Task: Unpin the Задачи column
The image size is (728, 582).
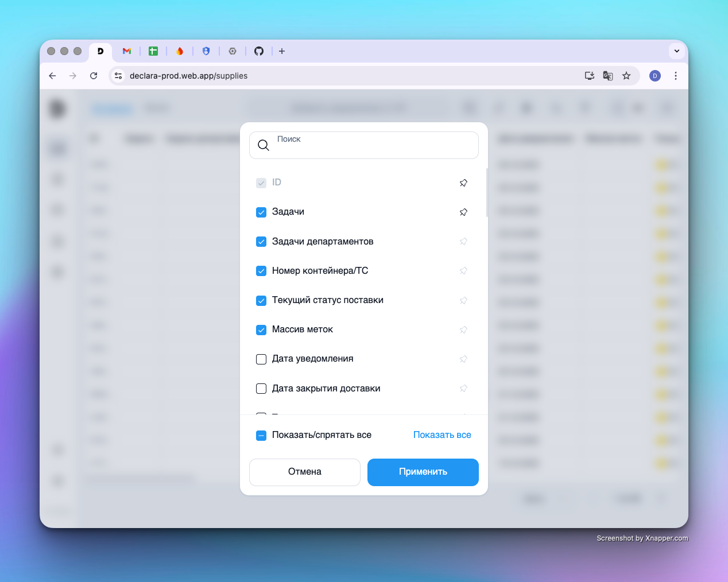Action: [x=463, y=212]
